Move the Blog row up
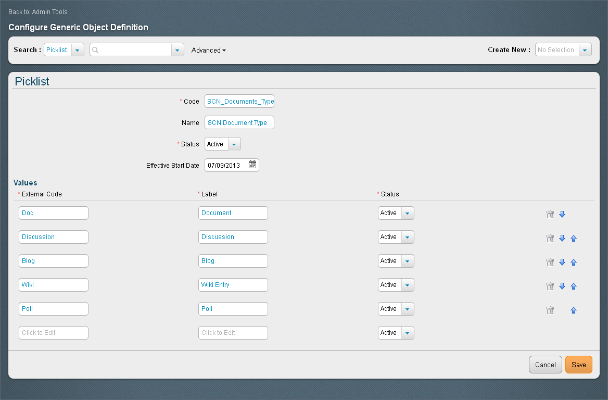 click(x=573, y=262)
